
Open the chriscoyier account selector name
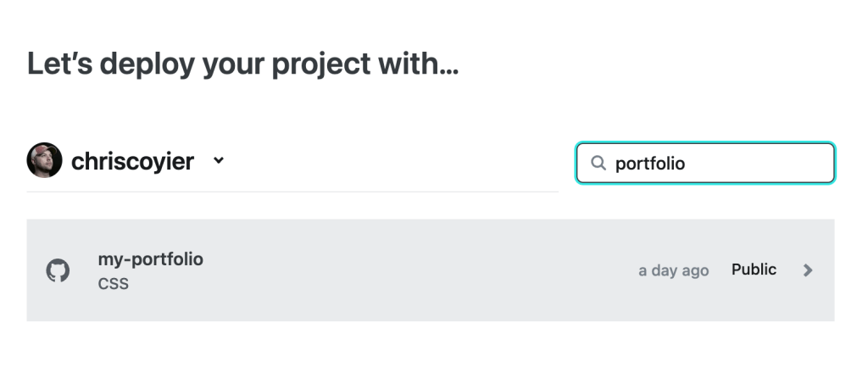tap(132, 161)
